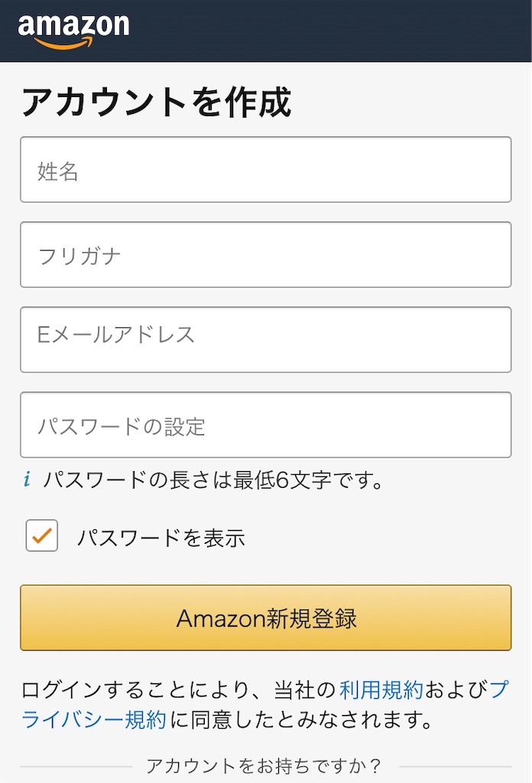
Task: Click the orange smile arrow under amazon wordmark
Action: pyautogui.click(x=63, y=44)
